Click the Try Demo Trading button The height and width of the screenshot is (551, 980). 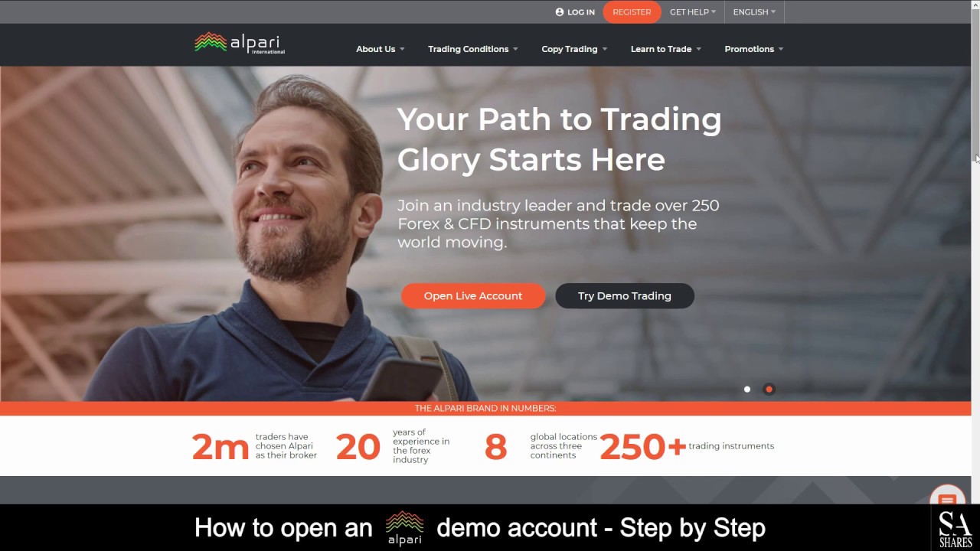coord(625,296)
